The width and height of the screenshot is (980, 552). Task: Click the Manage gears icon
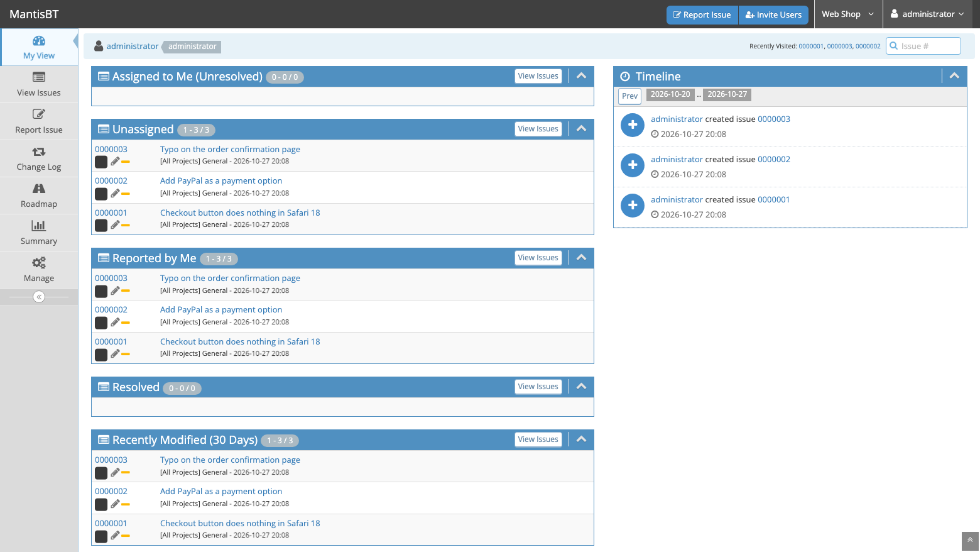(39, 263)
